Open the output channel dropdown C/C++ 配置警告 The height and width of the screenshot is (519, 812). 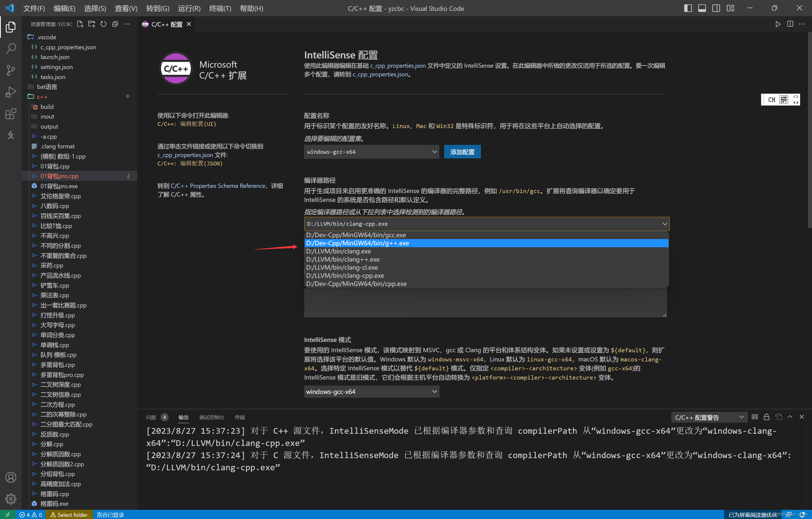click(x=709, y=417)
